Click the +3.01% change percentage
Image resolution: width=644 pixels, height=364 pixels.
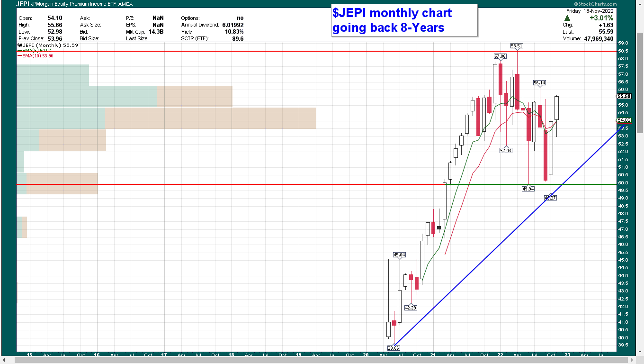pyautogui.click(x=601, y=18)
